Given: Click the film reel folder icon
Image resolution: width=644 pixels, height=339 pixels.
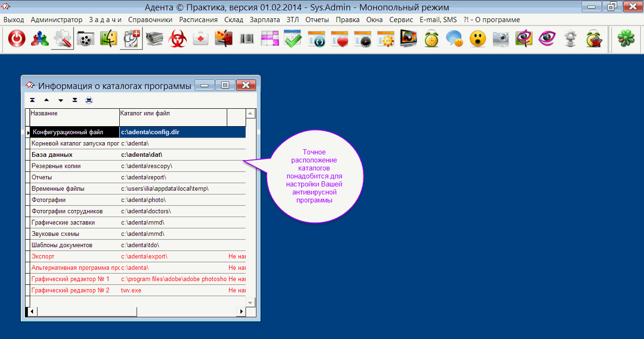Looking at the screenshot, I should [85, 39].
